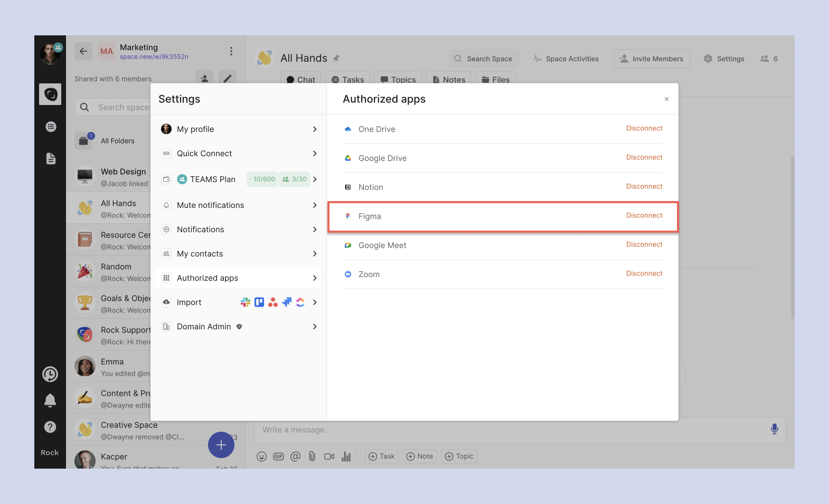Switch to the Chat tab
Image resolution: width=829 pixels, height=504 pixels.
pos(300,79)
